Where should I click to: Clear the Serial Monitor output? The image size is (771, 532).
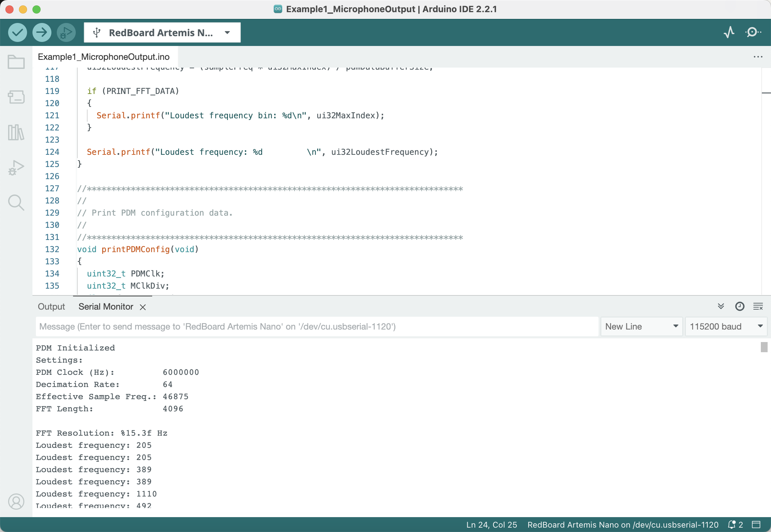coord(758,307)
